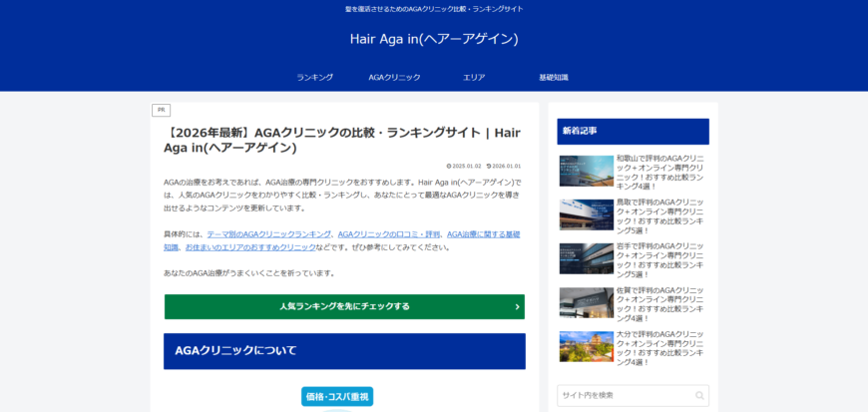Open article 大分で評判のAGAクリニック title

click(x=660, y=348)
